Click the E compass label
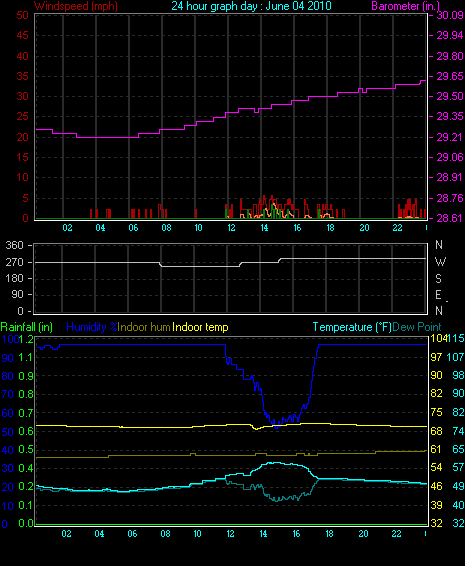The height and width of the screenshot is (566, 465). click(x=438, y=295)
